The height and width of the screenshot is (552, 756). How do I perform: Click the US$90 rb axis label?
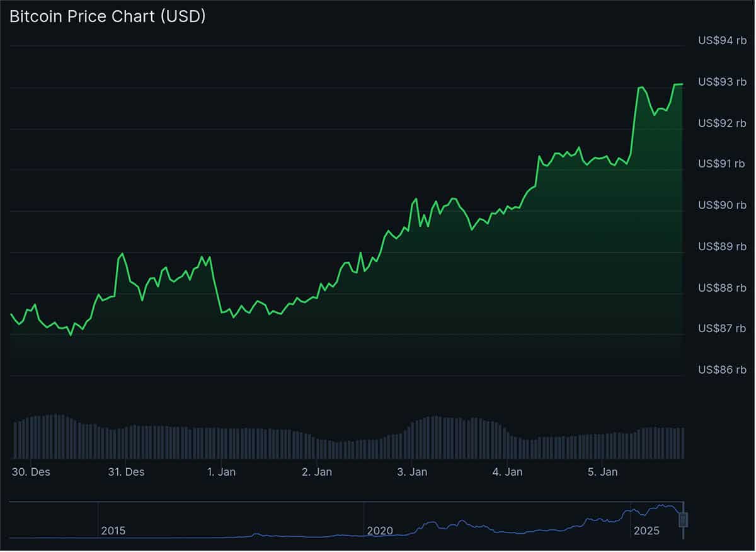click(722, 205)
